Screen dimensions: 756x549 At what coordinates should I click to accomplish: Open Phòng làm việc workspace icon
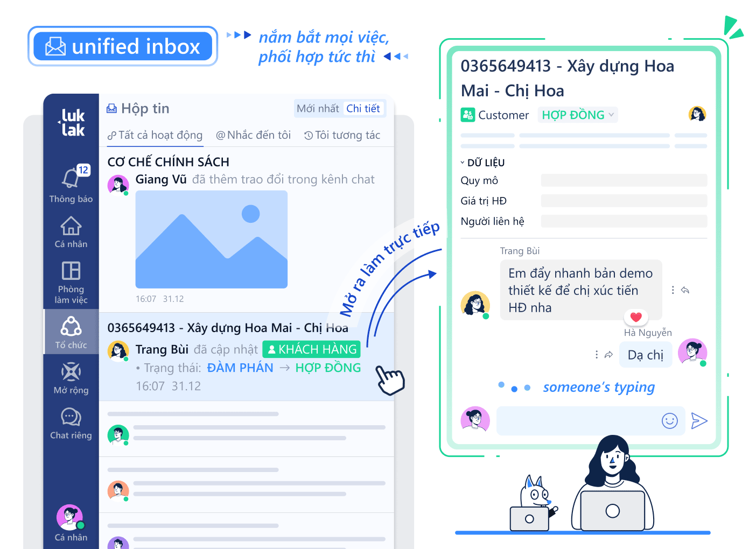pos(71,271)
